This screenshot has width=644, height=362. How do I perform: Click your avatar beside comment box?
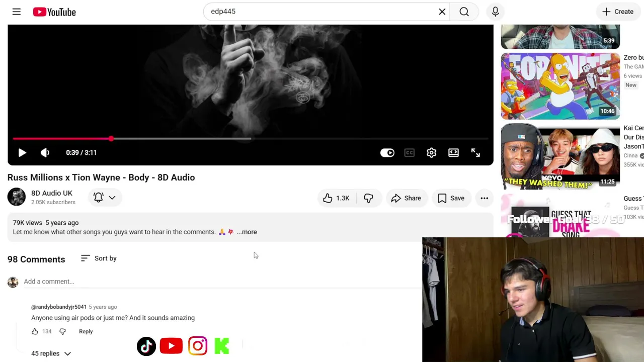[13, 282]
